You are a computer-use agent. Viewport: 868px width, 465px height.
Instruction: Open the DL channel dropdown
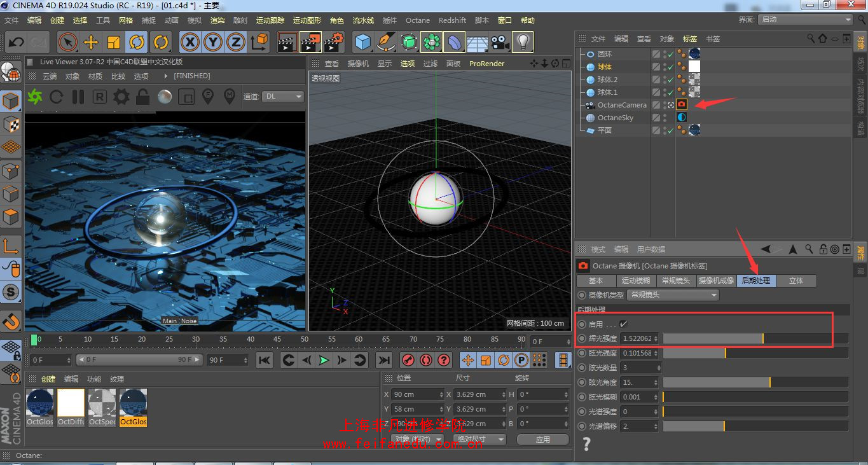tap(282, 97)
